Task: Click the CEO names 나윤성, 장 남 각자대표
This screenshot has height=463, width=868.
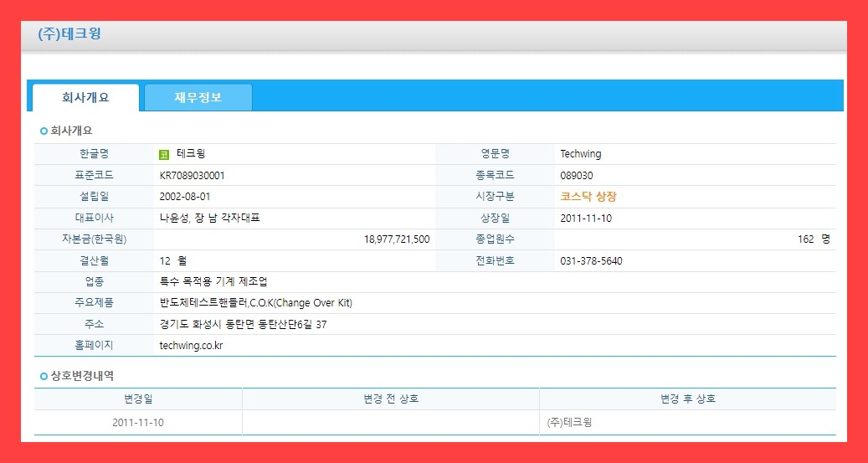Action: (x=210, y=219)
